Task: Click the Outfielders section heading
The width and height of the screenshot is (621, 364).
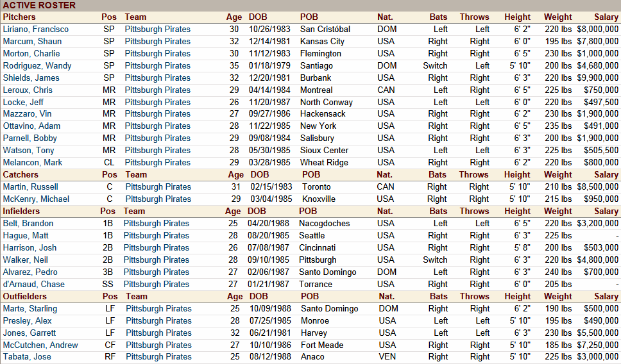Action: [24, 297]
